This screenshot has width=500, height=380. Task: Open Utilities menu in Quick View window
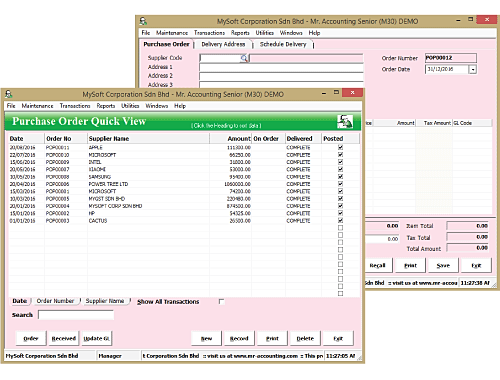click(x=130, y=106)
